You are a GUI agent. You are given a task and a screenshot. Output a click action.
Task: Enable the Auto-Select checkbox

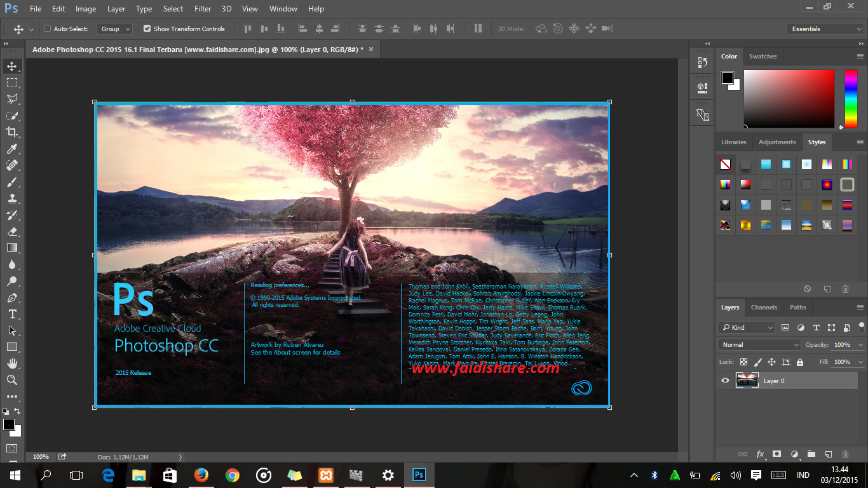tap(47, 29)
